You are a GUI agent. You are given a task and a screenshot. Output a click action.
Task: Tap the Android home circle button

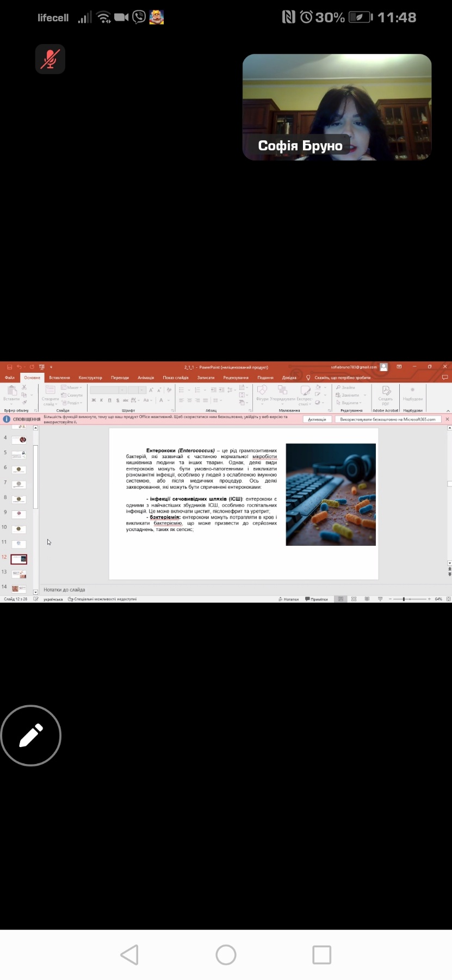tap(226, 954)
